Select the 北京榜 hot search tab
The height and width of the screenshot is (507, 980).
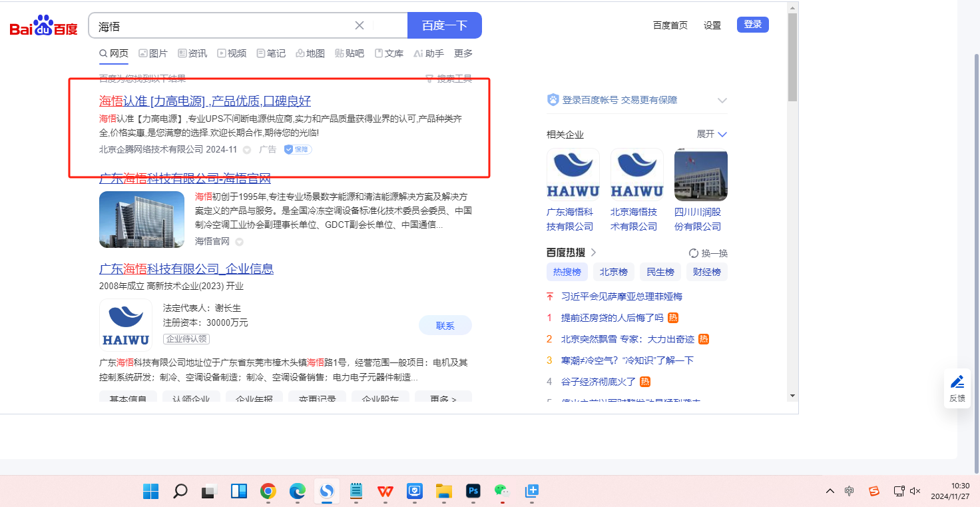pos(613,272)
